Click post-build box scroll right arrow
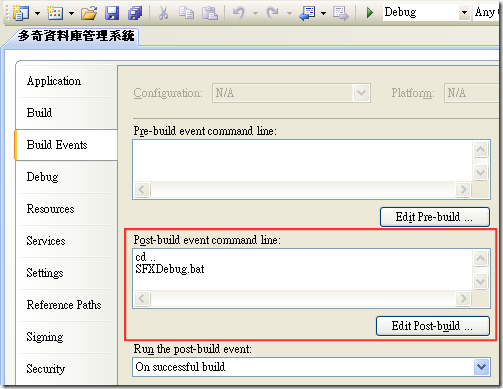503x389 pixels. [463, 298]
